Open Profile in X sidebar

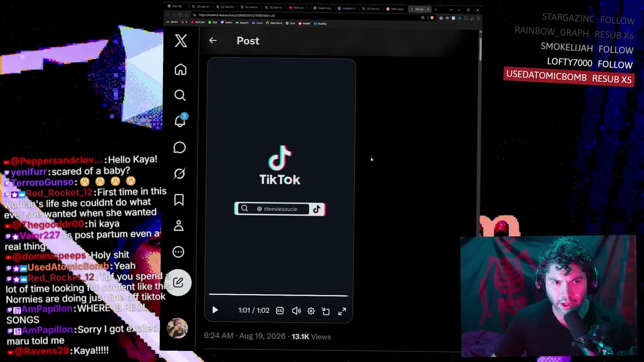(x=179, y=225)
